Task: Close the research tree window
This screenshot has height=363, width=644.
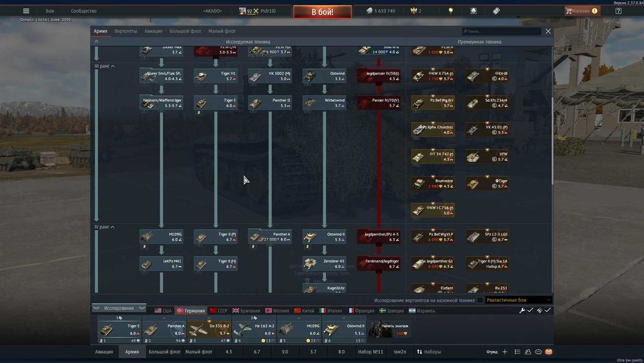Action: (x=548, y=31)
